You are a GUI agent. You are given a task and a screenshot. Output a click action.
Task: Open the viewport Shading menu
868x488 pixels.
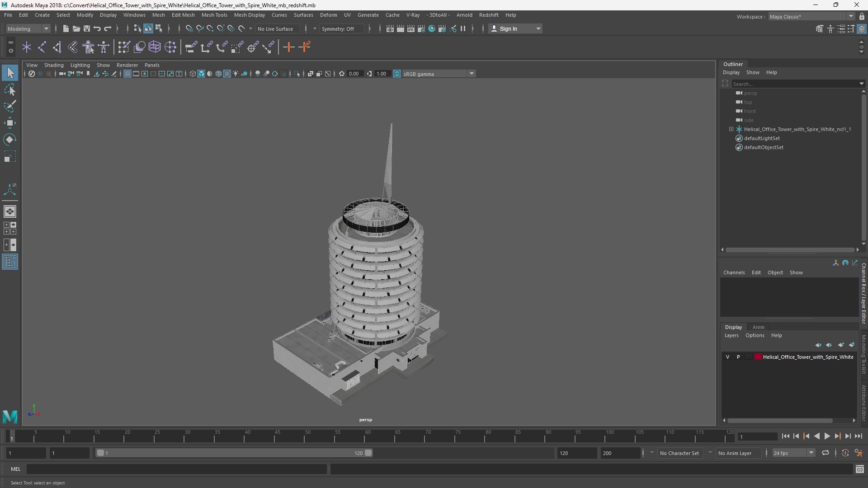pyautogui.click(x=54, y=65)
